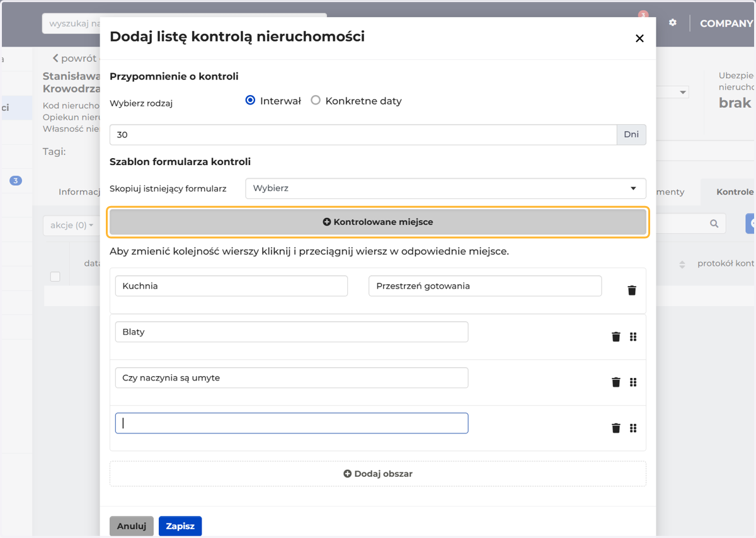Click drag handle of 'Czy naczynia są umyte'
The width and height of the screenshot is (756, 538).
pos(633,382)
